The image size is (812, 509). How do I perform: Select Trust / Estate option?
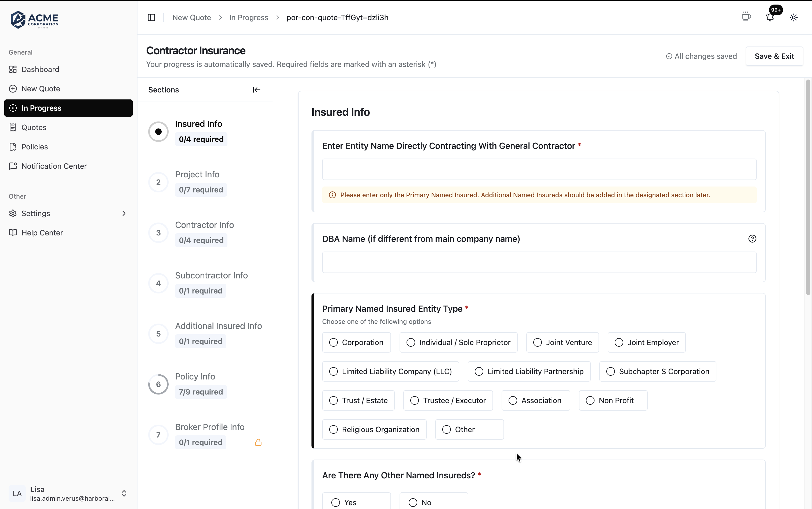coord(358,400)
